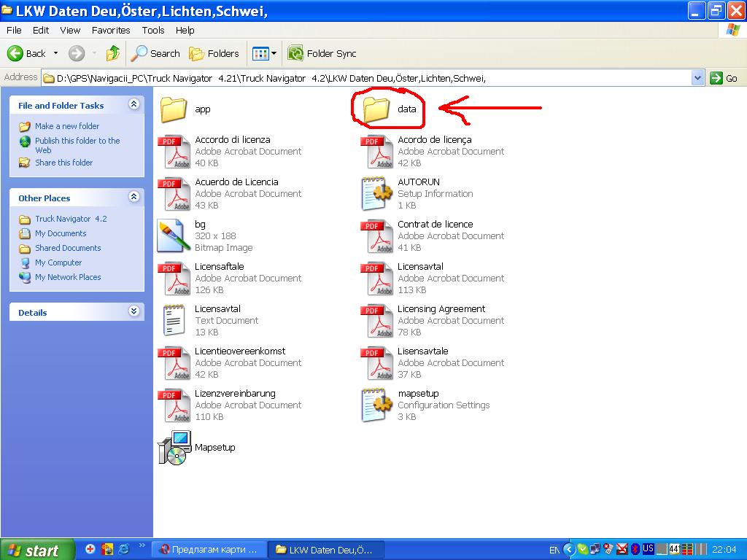This screenshot has width=747, height=560.
Task: Click the My Documents link
Action: (x=61, y=233)
